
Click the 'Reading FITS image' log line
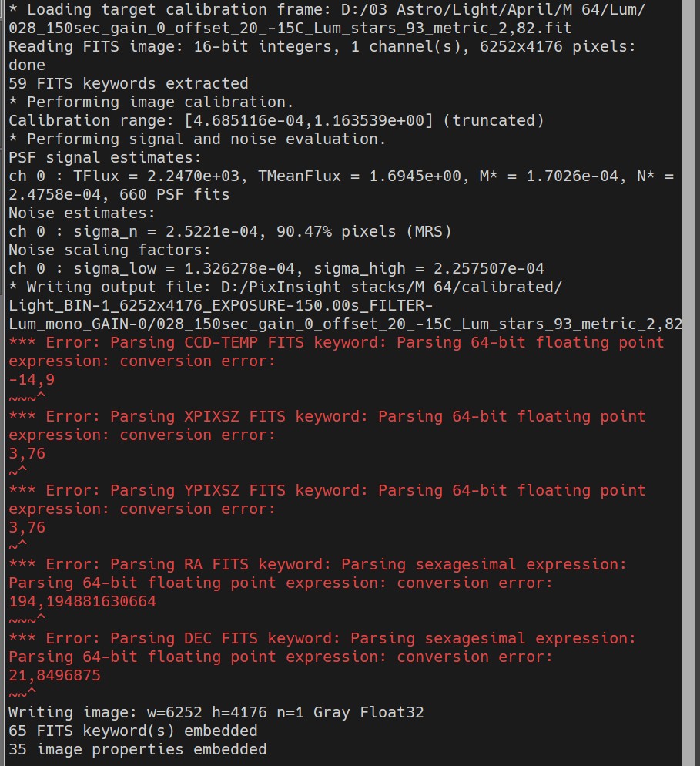pos(322,55)
